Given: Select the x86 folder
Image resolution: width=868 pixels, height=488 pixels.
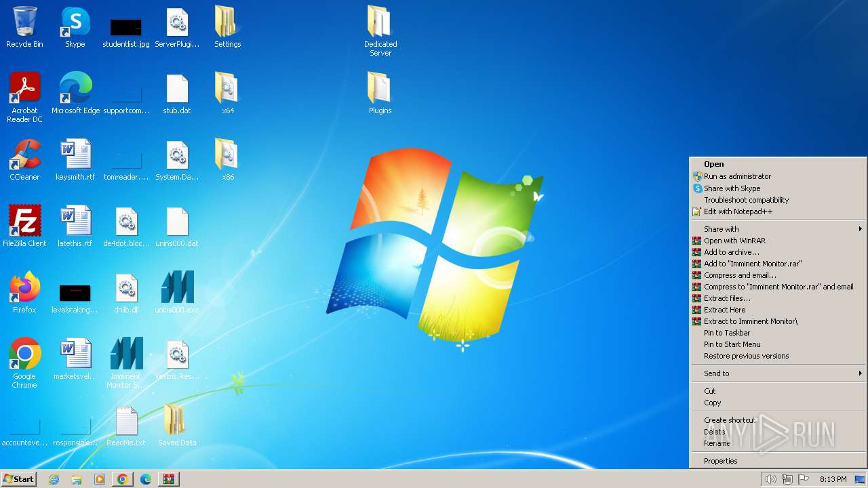Looking at the screenshot, I should point(228,160).
